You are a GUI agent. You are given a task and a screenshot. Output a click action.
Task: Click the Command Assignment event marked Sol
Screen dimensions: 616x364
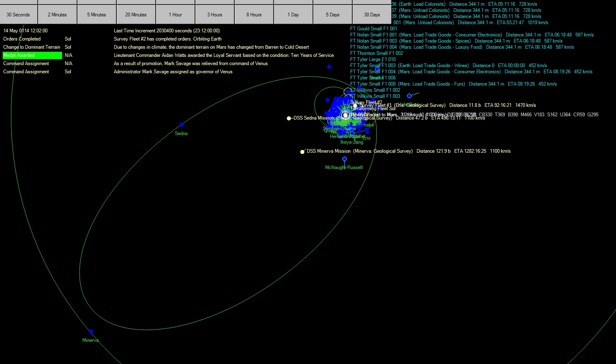pyautogui.click(x=26, y=72)
